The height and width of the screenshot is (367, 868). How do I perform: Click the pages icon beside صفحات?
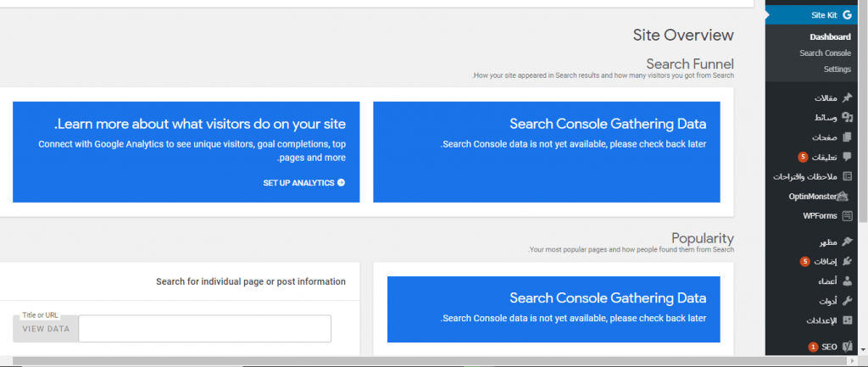pos(847,136)
